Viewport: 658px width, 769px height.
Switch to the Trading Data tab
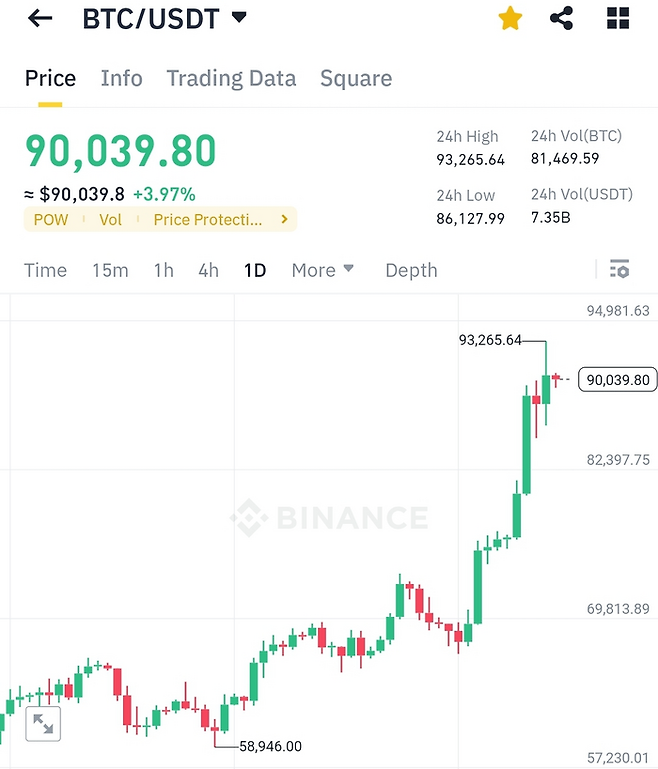(231, 78)
